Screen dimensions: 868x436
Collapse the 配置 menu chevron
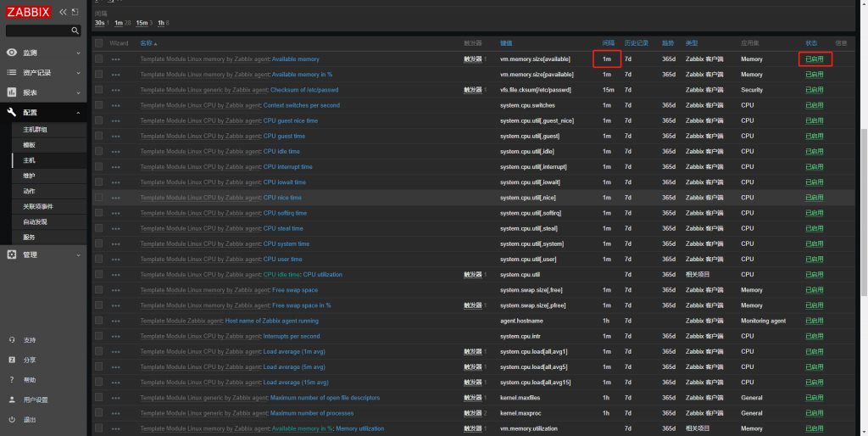tap(78, 113)
